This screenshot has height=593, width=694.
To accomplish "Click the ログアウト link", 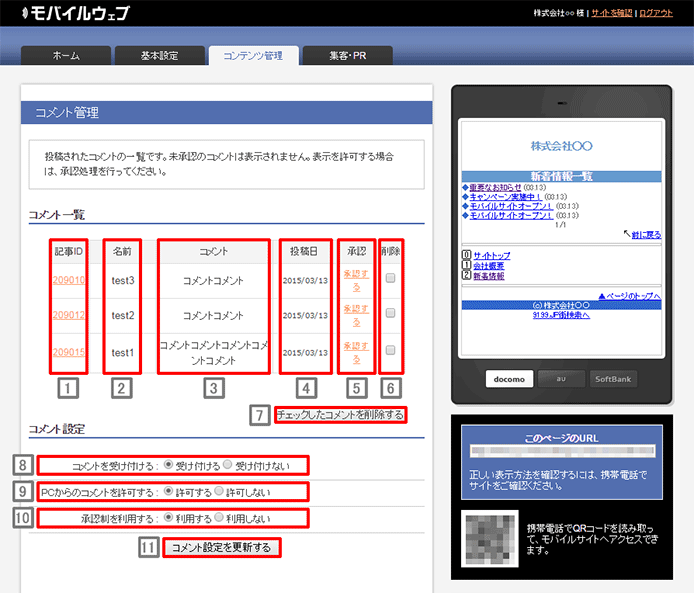I will click(656, 13).
